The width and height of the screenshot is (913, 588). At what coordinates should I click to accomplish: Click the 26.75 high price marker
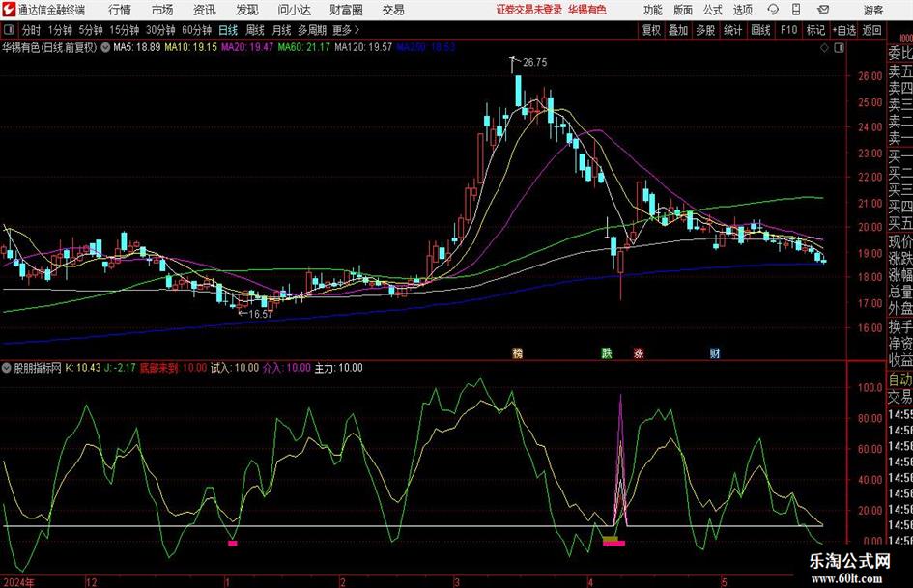coord(534,63)
